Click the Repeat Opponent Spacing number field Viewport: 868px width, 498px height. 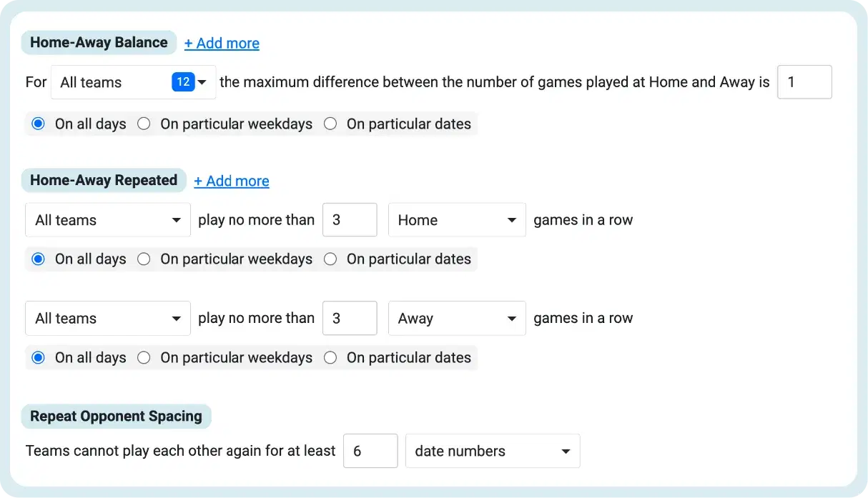point(370,452)
